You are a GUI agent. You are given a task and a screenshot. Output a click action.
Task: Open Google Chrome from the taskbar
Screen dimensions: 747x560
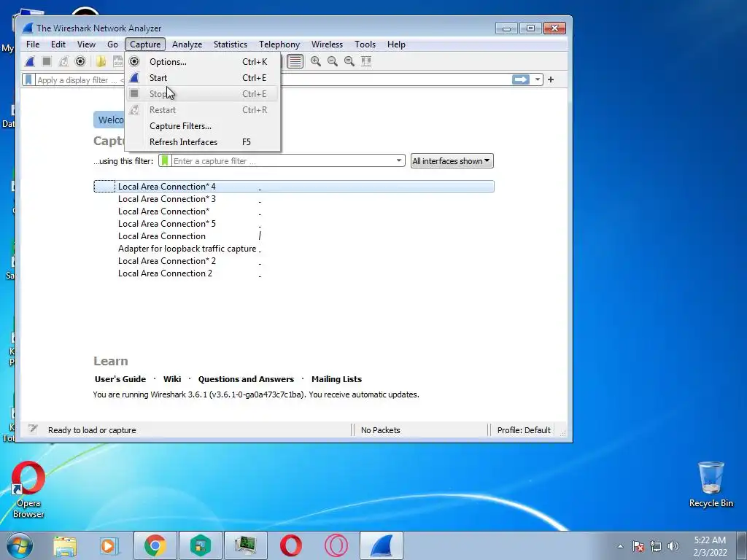point(155,545)
